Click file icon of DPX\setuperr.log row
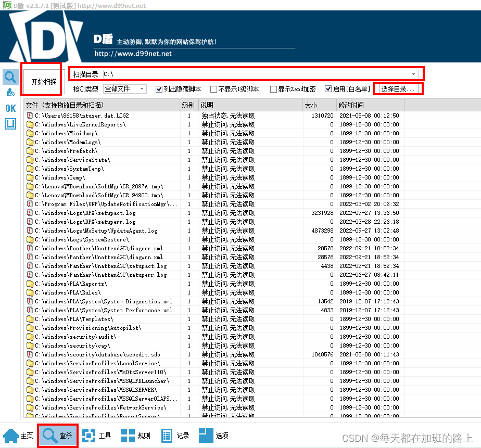Image resolution: width=481 pixels, height=448 pixels. [30, 222]
